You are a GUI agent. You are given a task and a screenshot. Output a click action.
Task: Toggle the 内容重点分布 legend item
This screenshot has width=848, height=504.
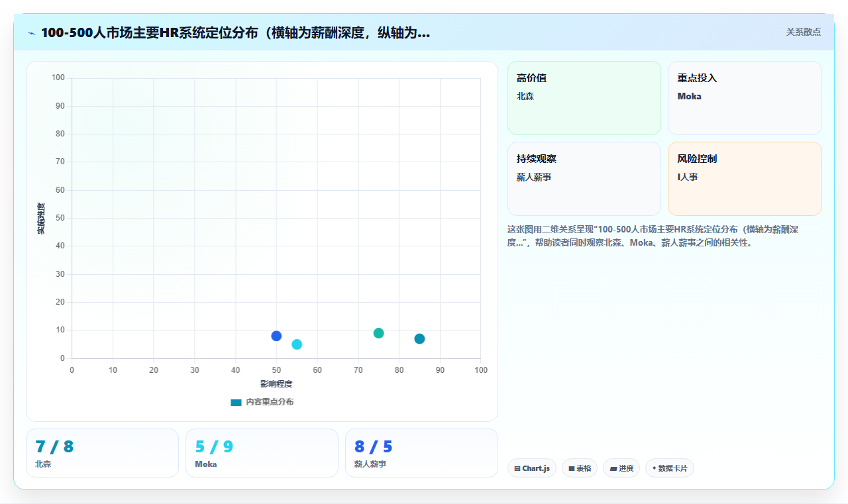point(262,402)
